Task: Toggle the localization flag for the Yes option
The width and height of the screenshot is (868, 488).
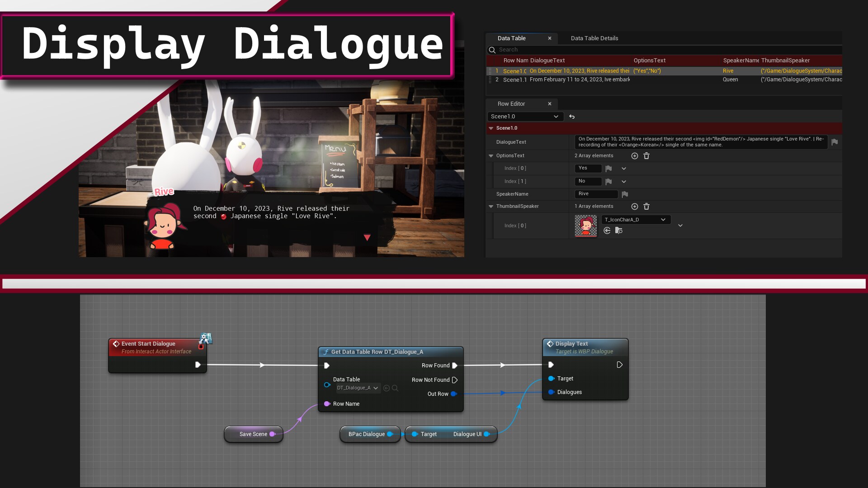Action: (x=608, y=168)
